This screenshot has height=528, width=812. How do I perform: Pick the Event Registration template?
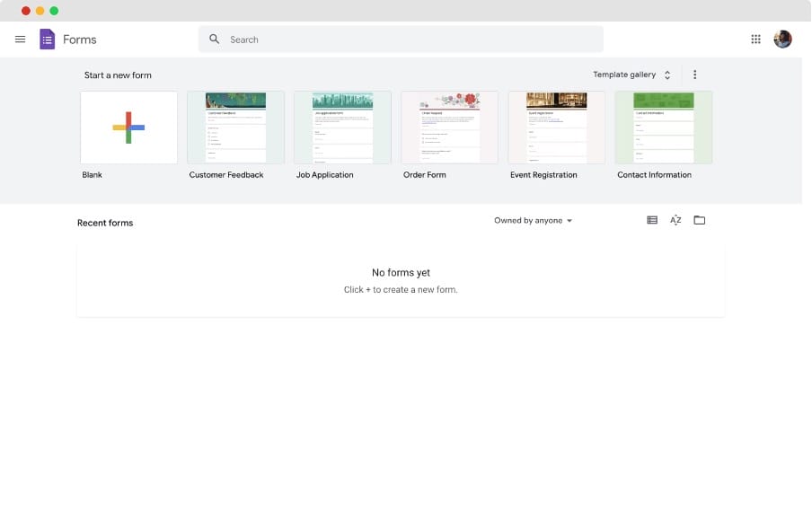click(556, 128)
